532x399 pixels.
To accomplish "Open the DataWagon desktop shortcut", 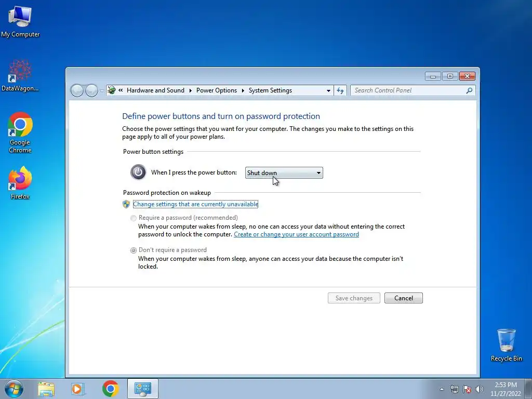I will [20, 75].
